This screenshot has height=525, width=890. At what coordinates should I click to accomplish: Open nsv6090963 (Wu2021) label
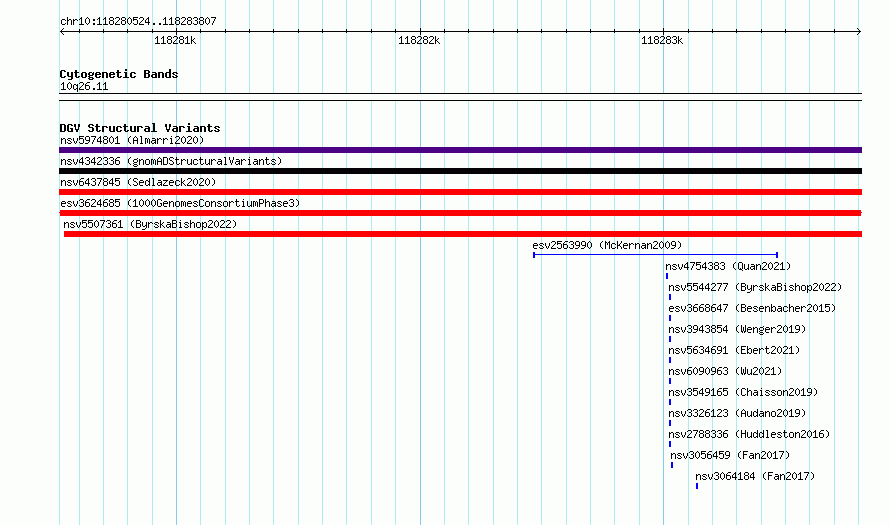pos(725,371)
